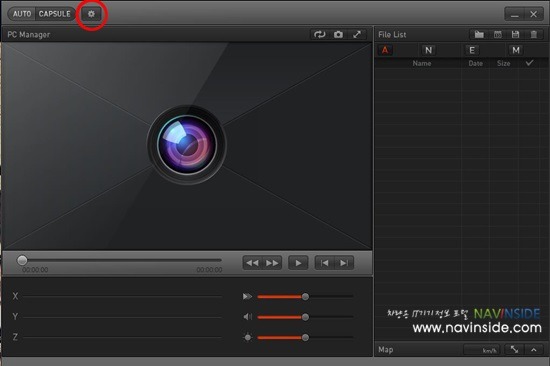Switch to CAPSULE mode
The height and width of the screenshot is (366, 550).
tap(55, 14)
